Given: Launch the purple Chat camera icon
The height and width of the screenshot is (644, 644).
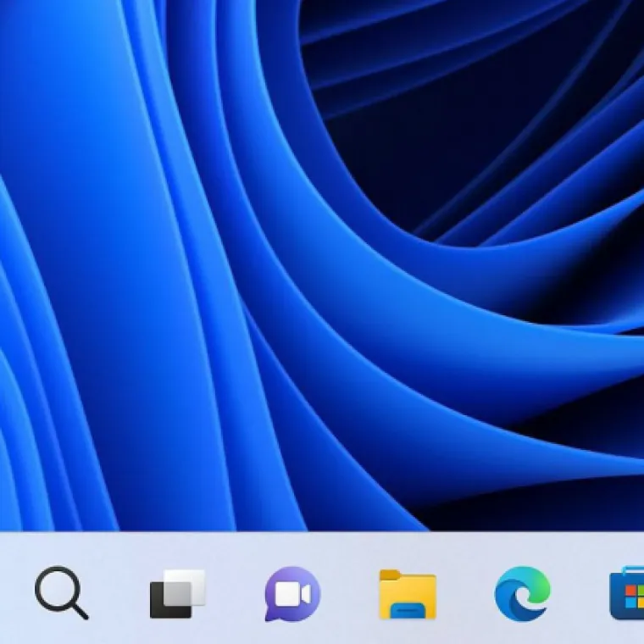Looking at the screenshot, I should tap(292, 593).
